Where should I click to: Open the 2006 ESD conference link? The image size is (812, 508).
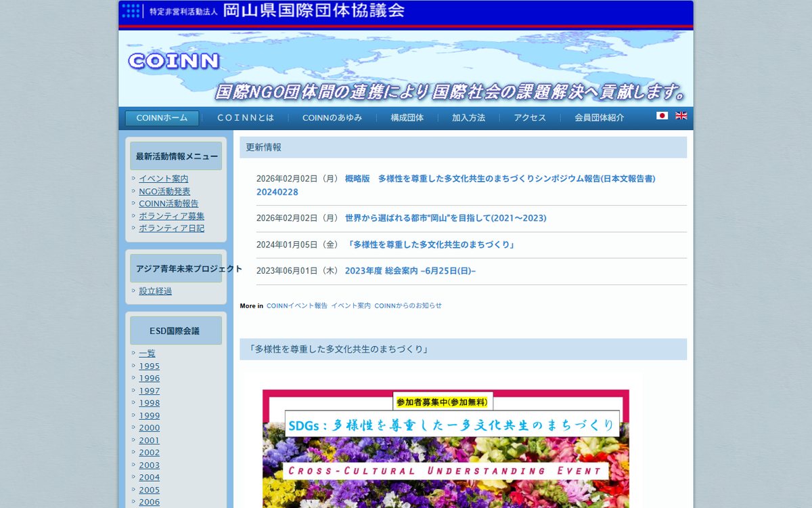[x=150, y=502]
